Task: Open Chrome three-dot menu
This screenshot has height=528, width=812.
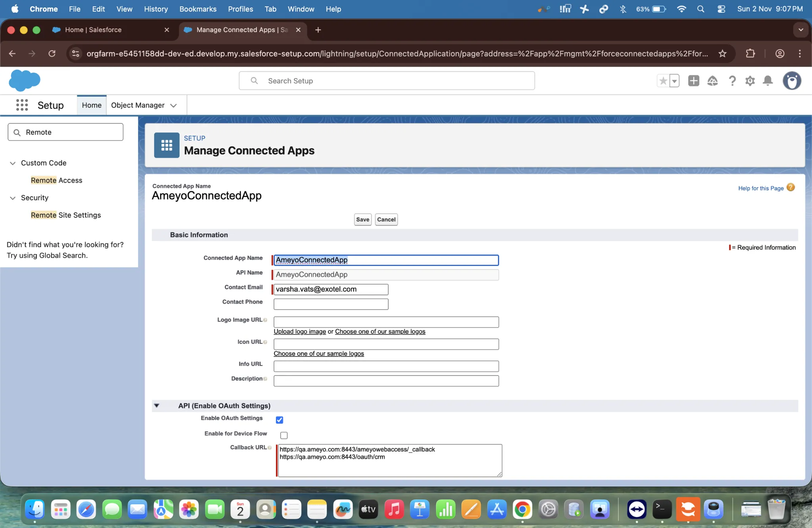Action: point(800,54)
